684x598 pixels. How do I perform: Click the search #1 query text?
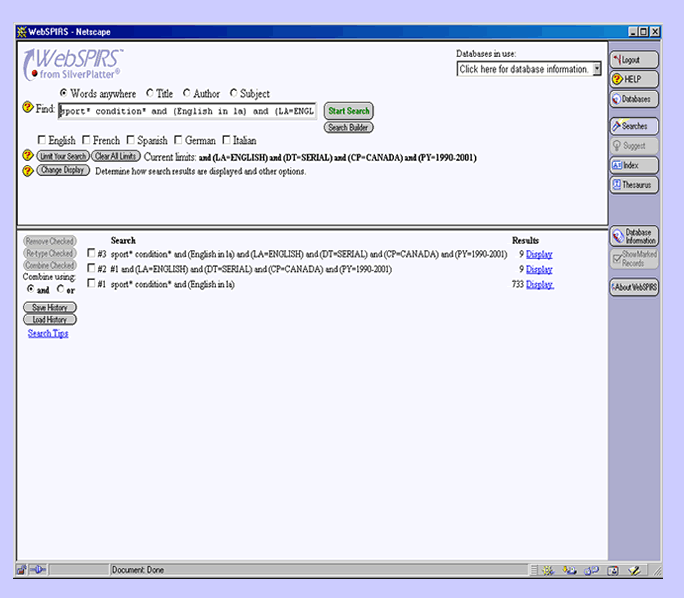[172, 284]
